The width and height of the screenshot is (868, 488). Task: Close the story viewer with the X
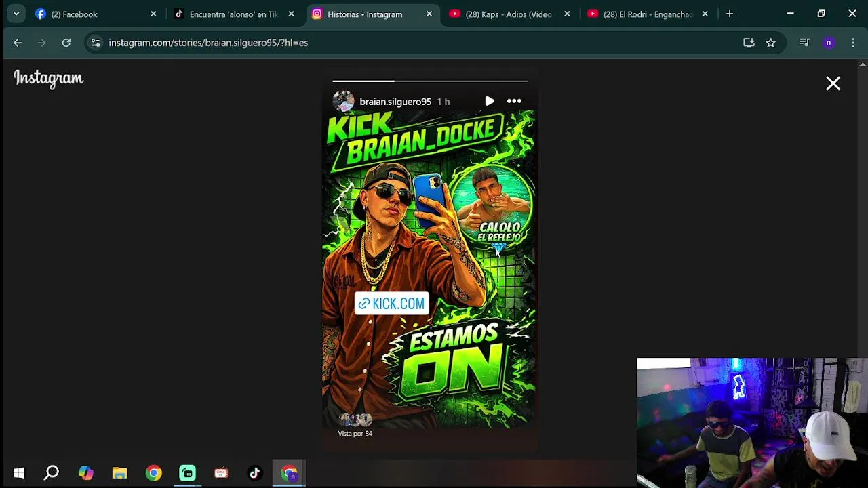pyautogui.click(x=833, y=83)
